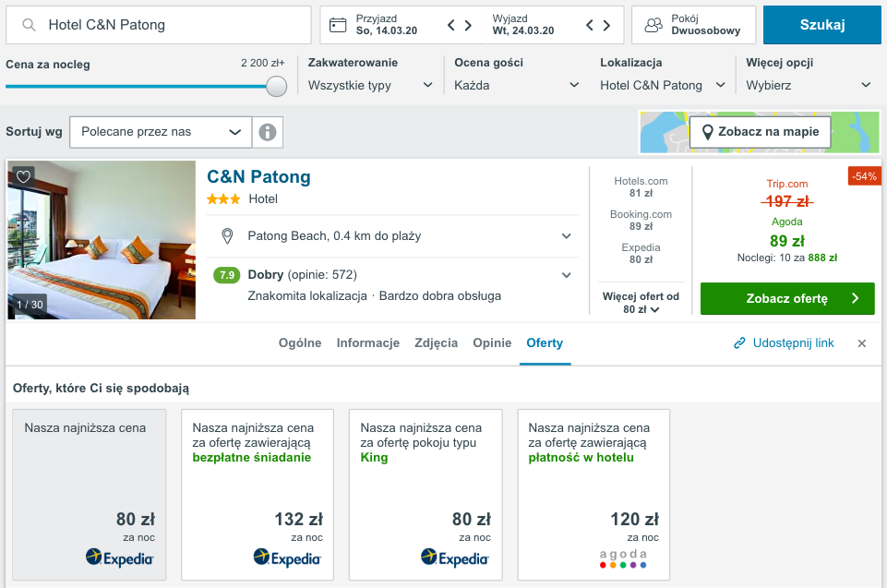Select the Booking.com 89 zł offer
This screenshot has width=887, height=588.
[641, 220]
